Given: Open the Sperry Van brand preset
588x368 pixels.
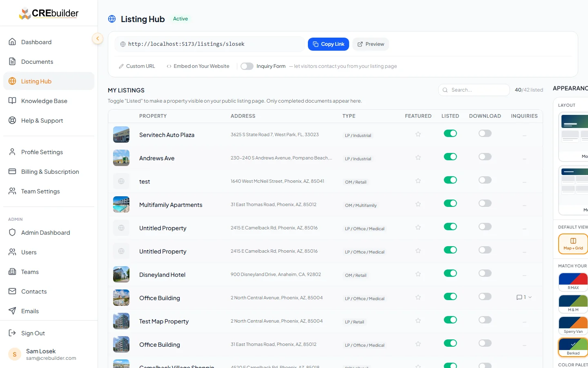Looking at the screenshot, I should [x=573, y=325].
